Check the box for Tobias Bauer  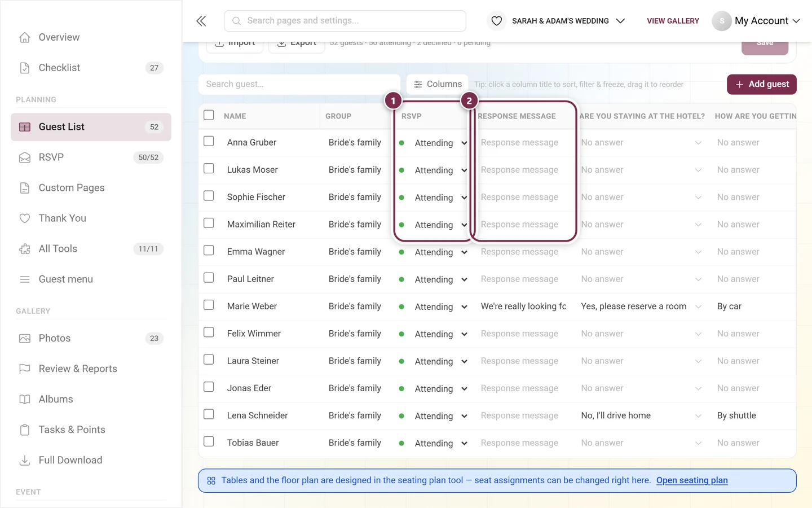209,441
